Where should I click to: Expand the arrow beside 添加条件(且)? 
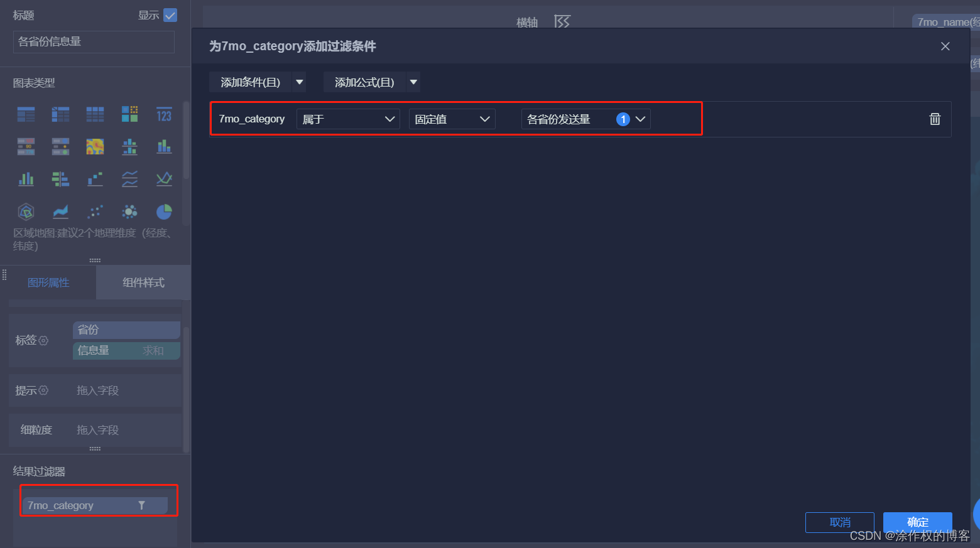pos(300,82)
